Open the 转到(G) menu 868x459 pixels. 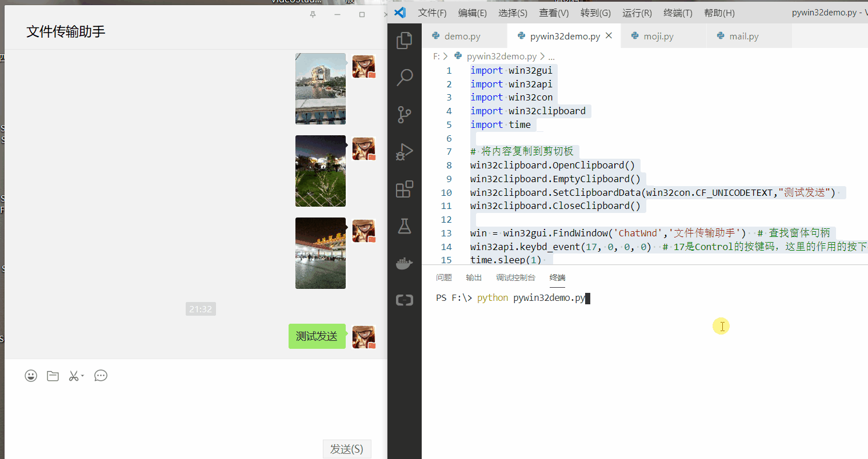tap(595, 13)
